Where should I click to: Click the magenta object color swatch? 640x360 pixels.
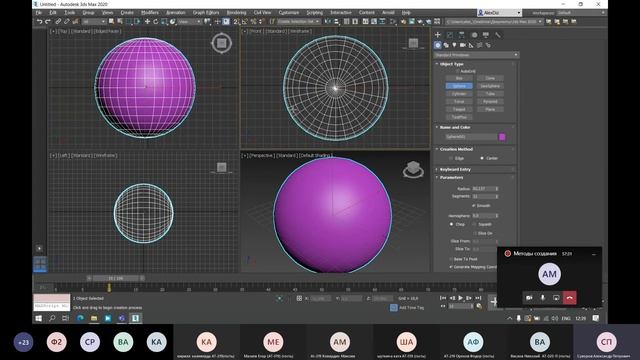[x=502, y=137]
